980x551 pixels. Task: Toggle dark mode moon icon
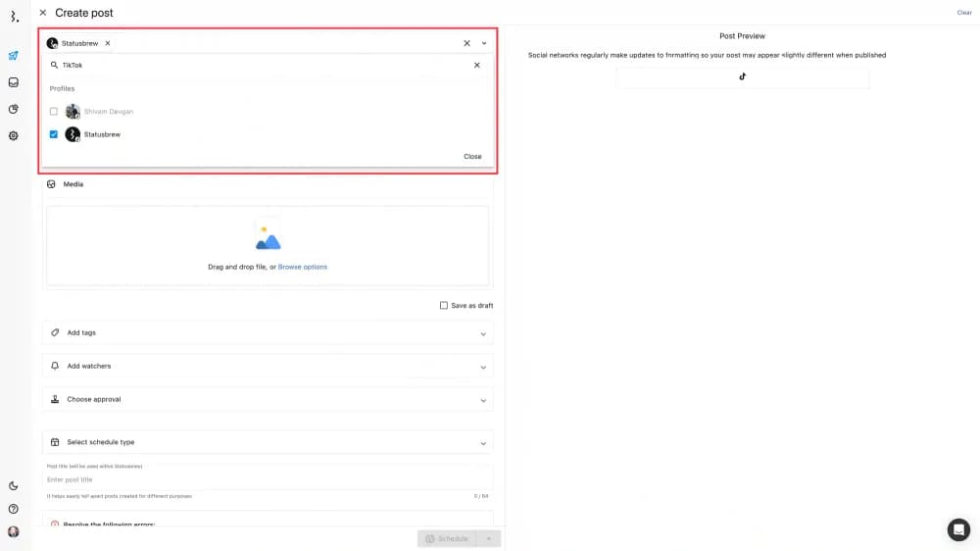tap(13, 486)
